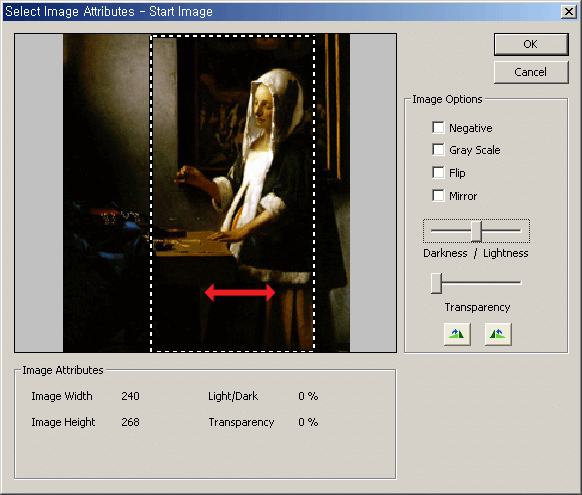Screen dimensions: 582x495
Task: Click the Transparency slider thumb
Action: 436,283
